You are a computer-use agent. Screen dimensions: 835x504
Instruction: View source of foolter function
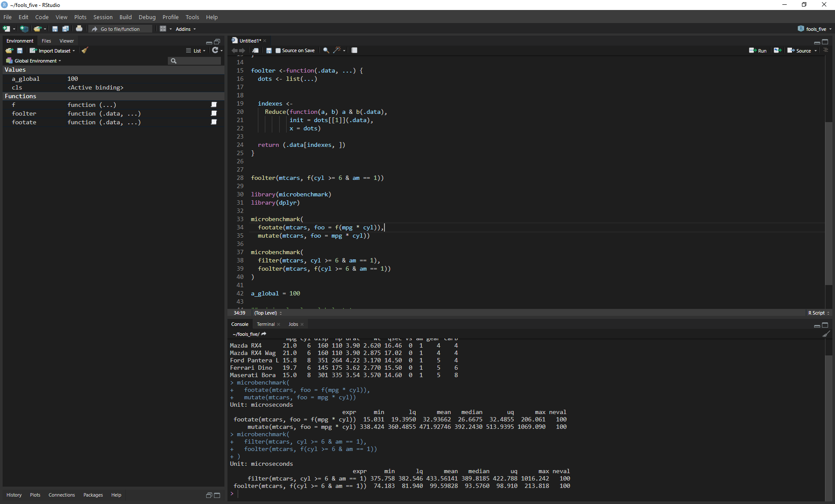214,113
